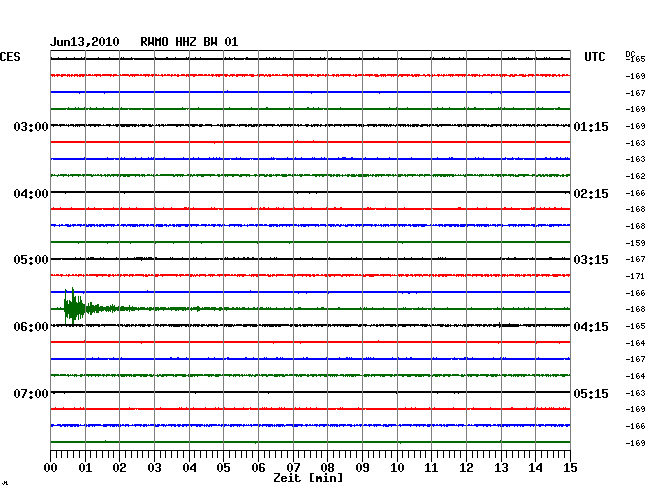Click minute tick label 11 on the time axis
This screenshot has width=650, height=494.
click(431, 468)
